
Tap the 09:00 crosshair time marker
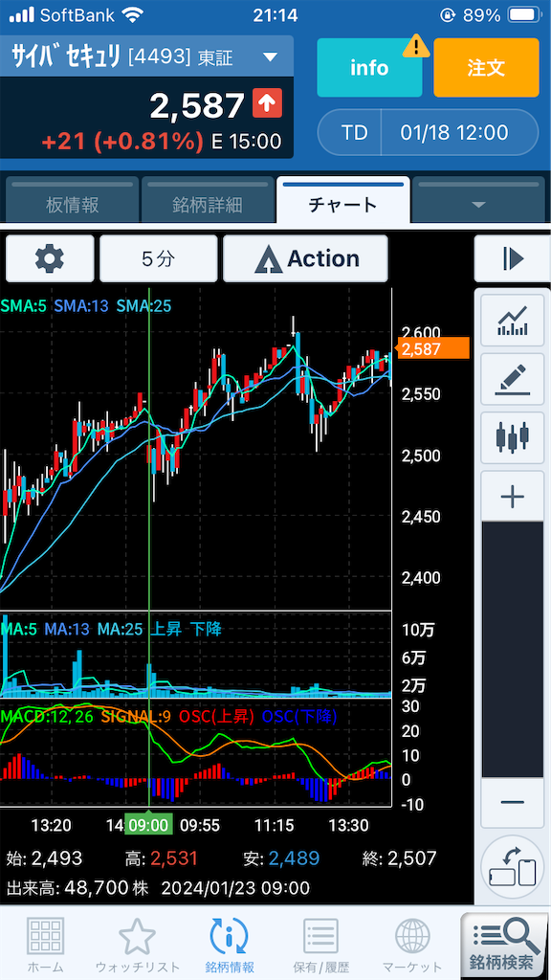coord(148,824)
